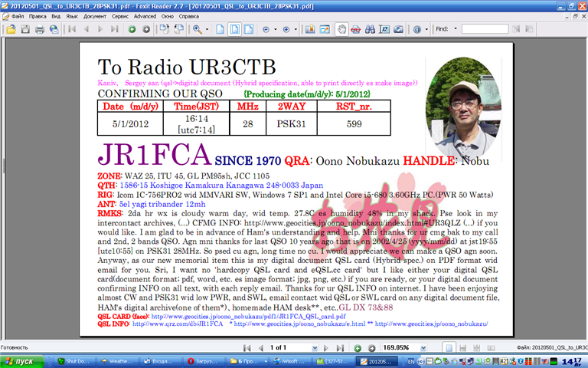Click the Rotate view icon
The height and width of the screenshot is (368, 588).
[x=164, y=29]
